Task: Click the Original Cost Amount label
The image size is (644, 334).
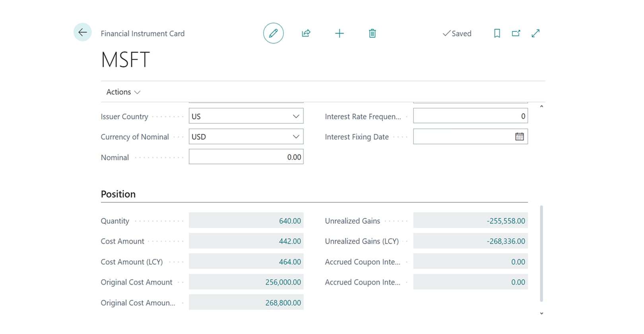Action: [x=136, y=282]
